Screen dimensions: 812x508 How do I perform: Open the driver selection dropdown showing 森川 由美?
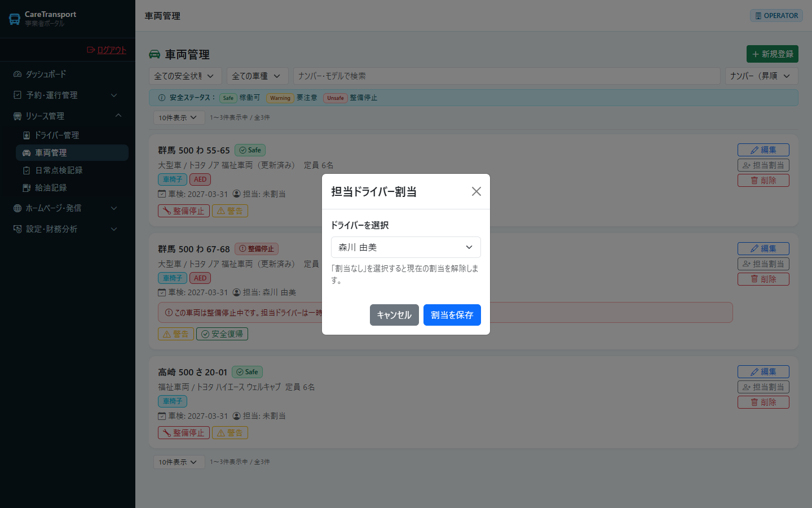(x=406, y=247)
